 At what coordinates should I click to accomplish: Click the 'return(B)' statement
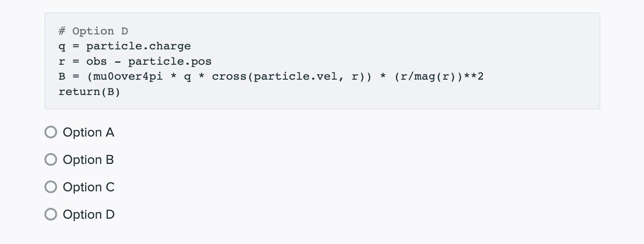pyautogui.click(x=89, y=91)
